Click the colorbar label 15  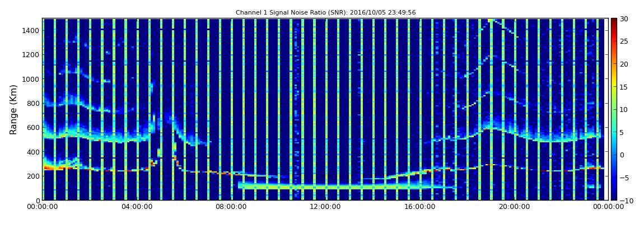pos(624,87)
